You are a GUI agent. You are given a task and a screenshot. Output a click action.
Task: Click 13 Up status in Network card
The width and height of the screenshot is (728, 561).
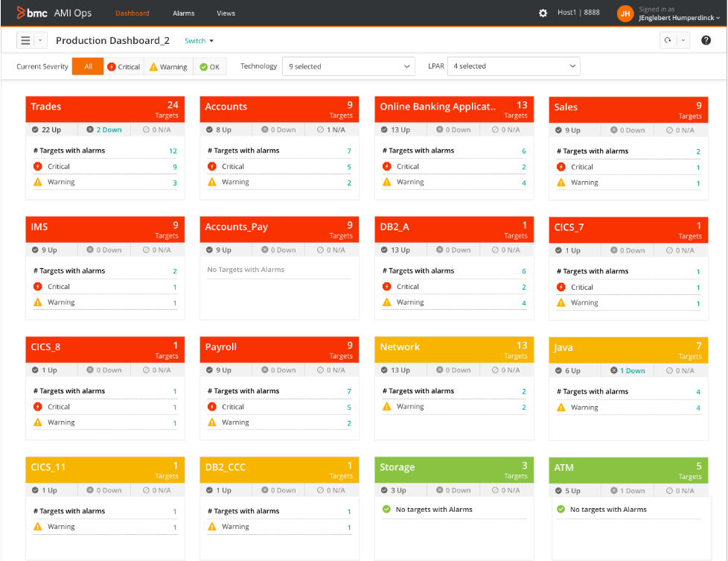click(x=395, y=370)
